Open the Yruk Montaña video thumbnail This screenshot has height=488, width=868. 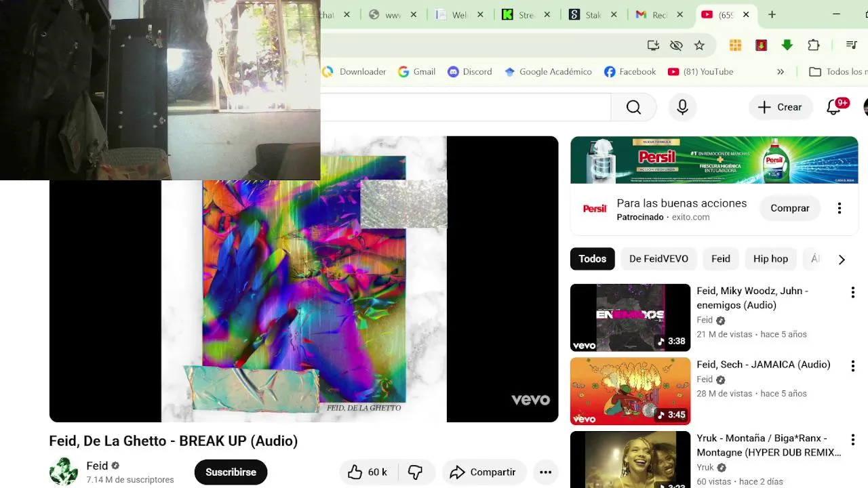tap(630, 460)
